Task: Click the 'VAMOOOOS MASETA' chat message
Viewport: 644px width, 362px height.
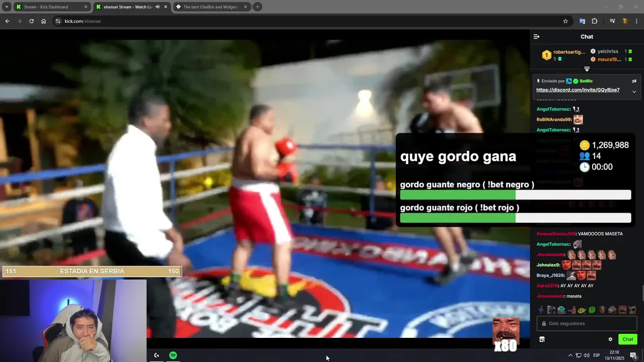Action: click(x=600, y=234)
